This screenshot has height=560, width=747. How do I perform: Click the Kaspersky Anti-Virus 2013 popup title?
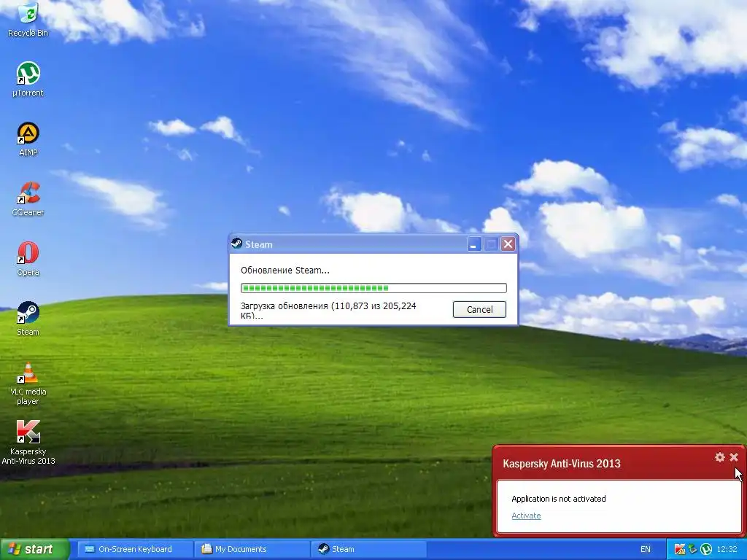click(x=562, y=463)
